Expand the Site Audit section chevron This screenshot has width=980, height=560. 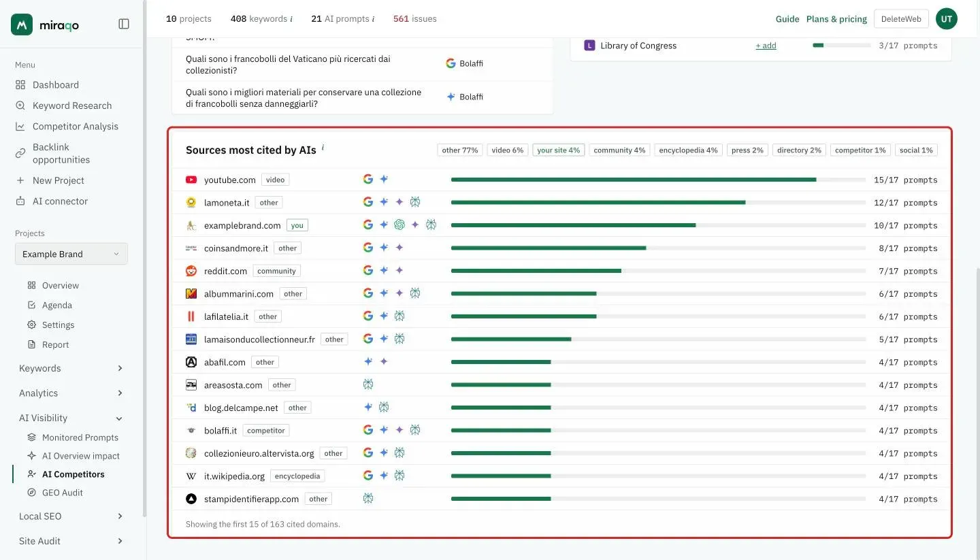pos(120,541)
